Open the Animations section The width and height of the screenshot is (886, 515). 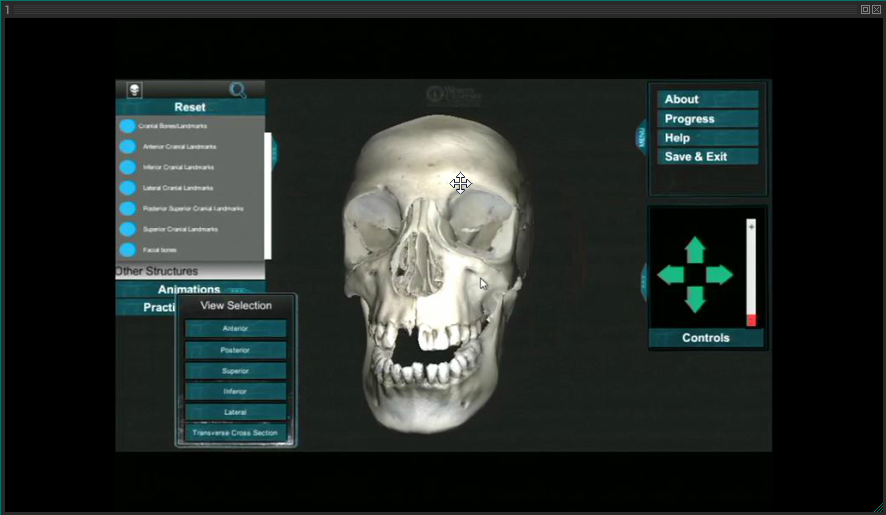tap(190, 289)
